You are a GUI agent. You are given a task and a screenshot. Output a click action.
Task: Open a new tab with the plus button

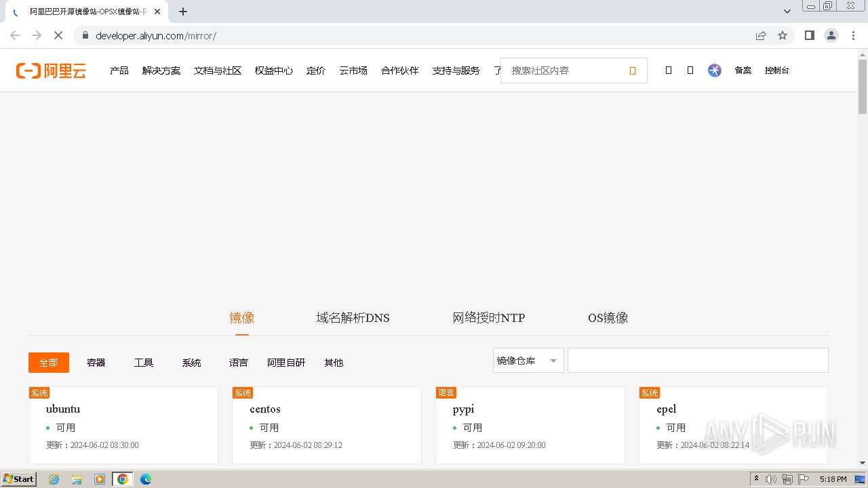tap(183, 12)
